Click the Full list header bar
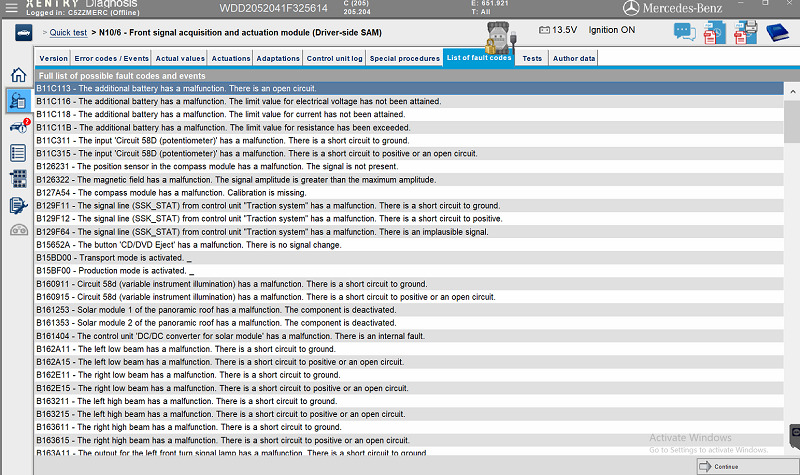The image size is (800, 475). point(416,76)
